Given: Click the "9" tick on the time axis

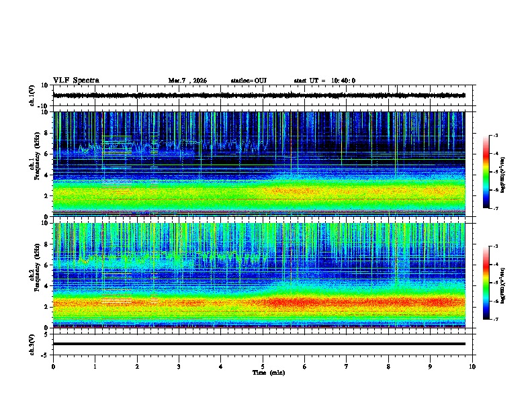Looking at the screenshot, I should 430,367.
